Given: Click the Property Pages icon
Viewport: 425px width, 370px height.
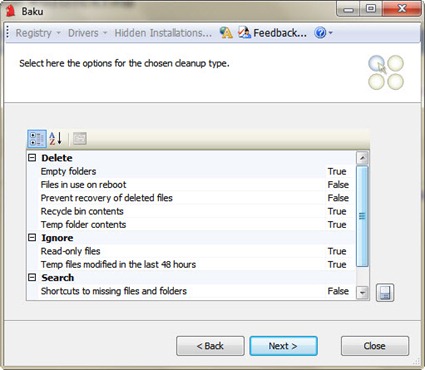Looking at the screenshot, I should (80, 139).
